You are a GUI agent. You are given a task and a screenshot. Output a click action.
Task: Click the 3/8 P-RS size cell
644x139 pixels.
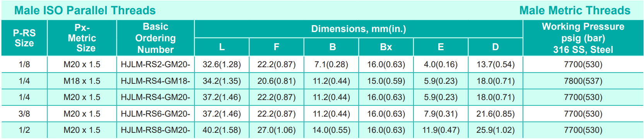[x=24, y=114]
